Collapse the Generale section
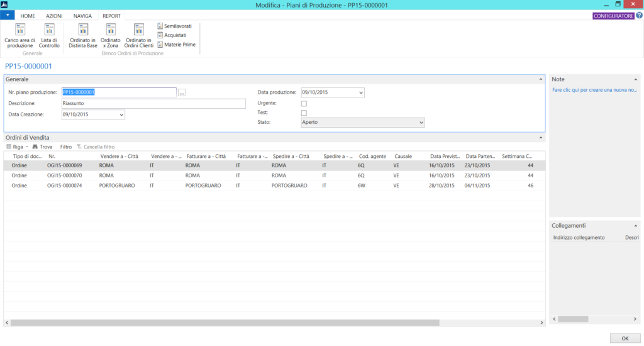Screen dimensions: 644x346 coord(540,79)
